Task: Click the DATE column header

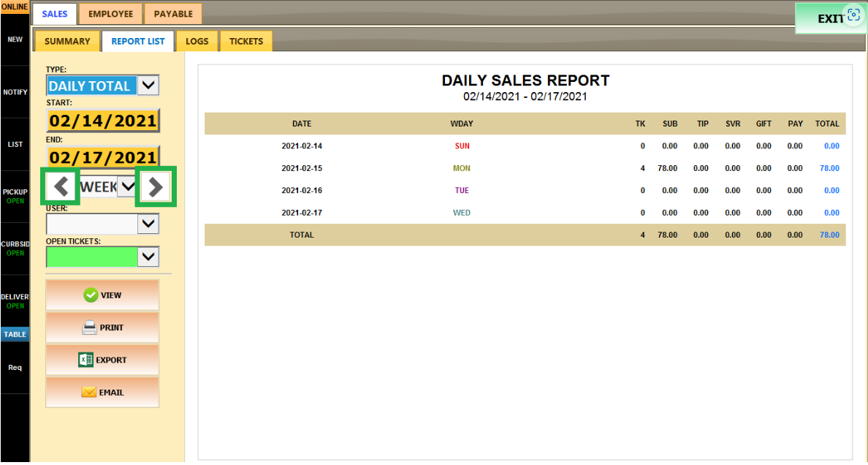Action: [302, 124]
